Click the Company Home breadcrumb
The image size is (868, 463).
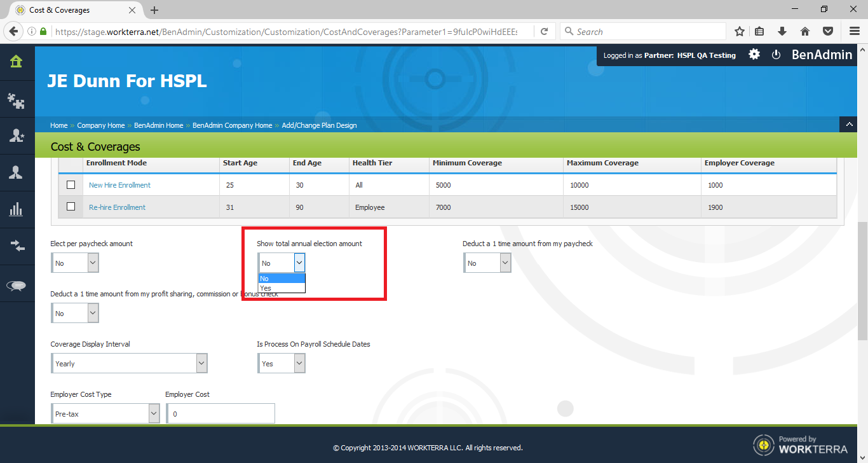[x=100, y=125]
